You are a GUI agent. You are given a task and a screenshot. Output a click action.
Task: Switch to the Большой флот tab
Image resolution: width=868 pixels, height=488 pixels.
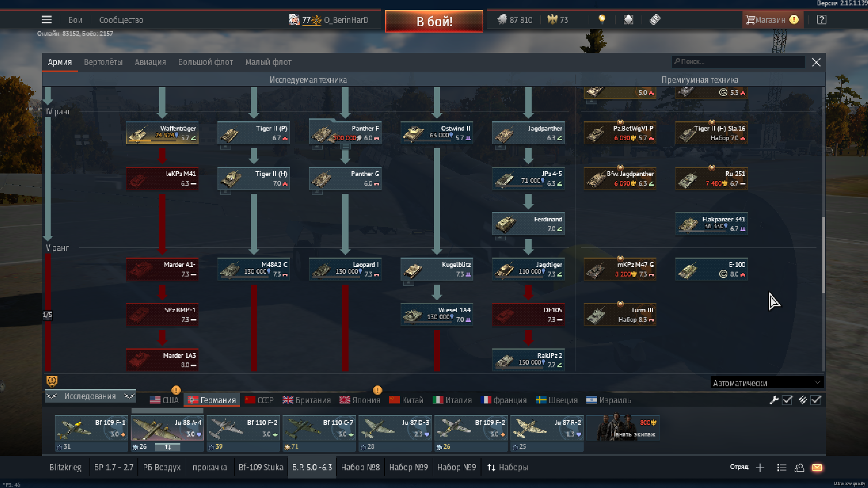pyautogui.click(x=206, y=62)
